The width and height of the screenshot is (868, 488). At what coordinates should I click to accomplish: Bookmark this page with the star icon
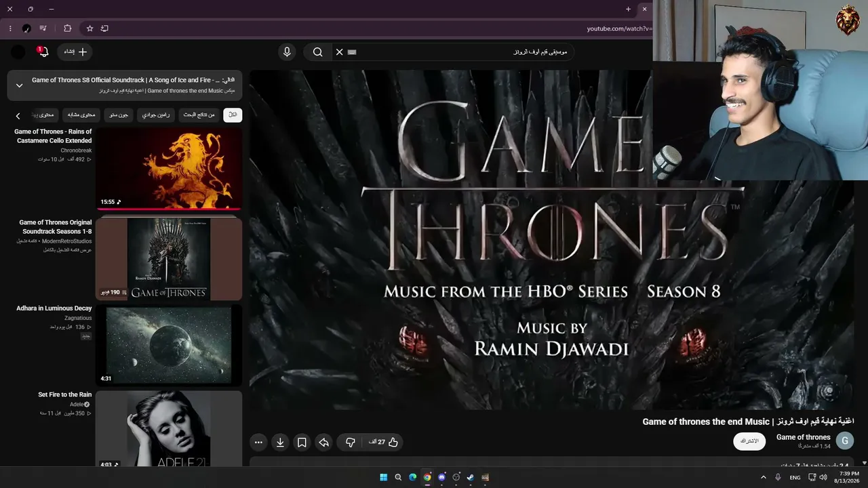pos(90,28)
